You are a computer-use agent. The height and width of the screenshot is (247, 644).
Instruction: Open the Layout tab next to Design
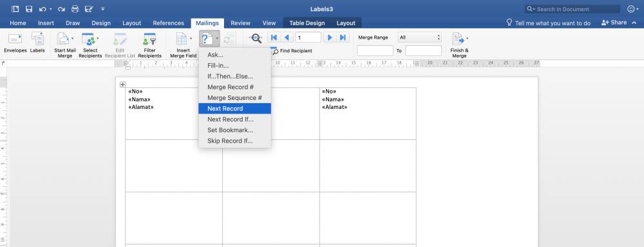click(x=132, y=23)
